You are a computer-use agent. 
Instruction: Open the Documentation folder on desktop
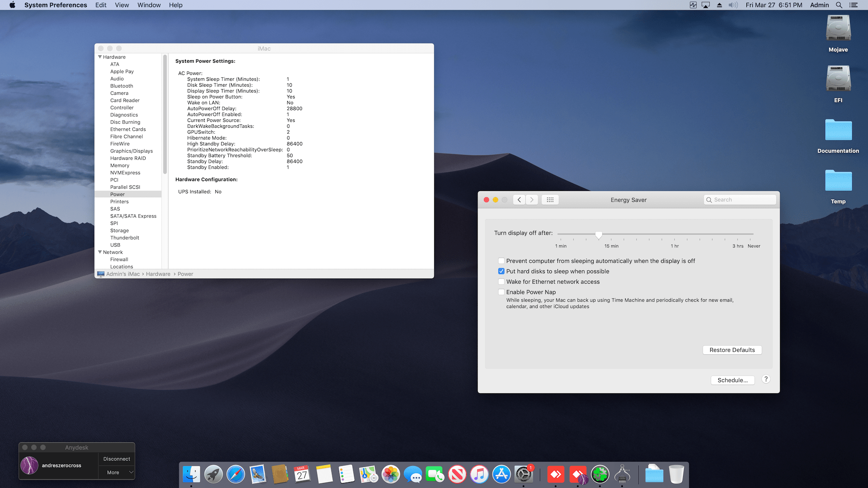pyautogui.click(x=838, y=131)
